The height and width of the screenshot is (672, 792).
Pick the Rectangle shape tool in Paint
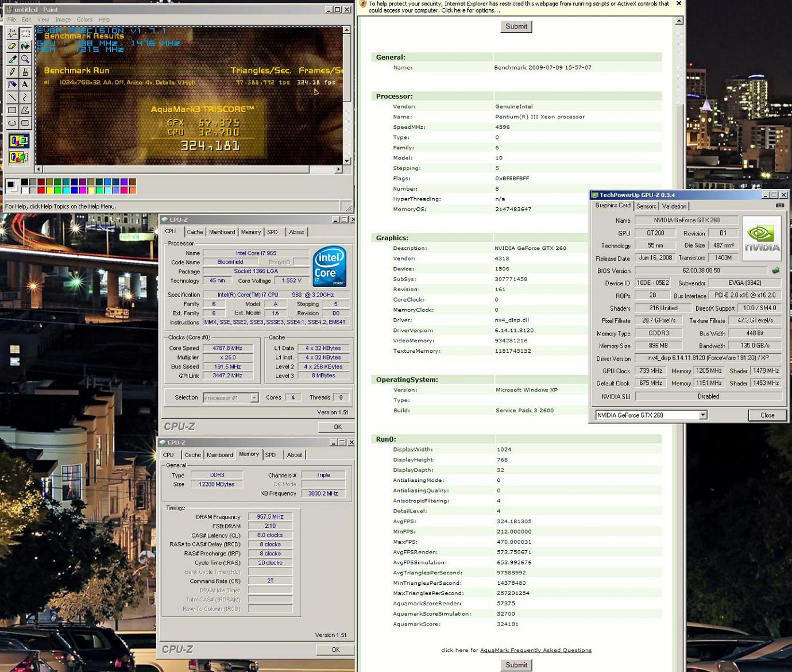tap(12, 110)
